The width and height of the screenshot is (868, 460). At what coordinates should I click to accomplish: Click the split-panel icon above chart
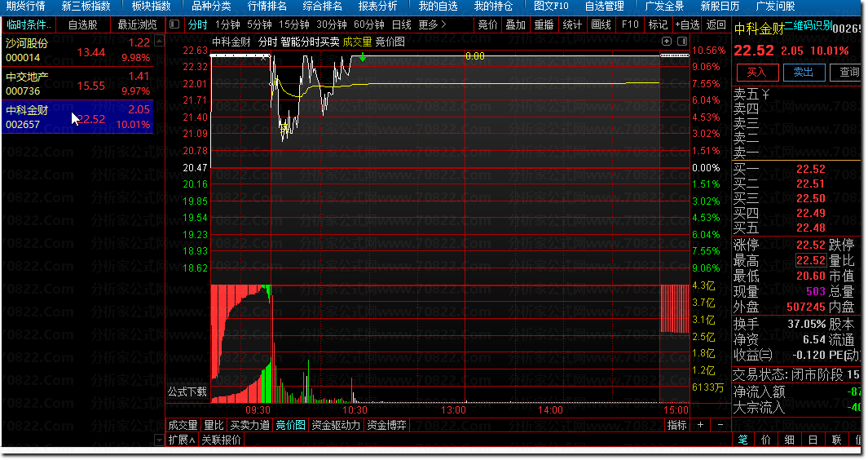click(x=682, y=42)
